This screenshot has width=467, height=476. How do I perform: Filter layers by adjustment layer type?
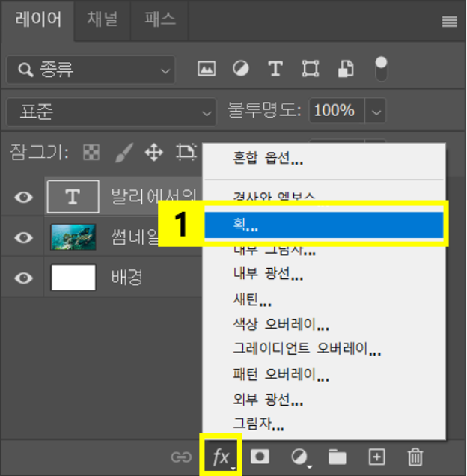[241, 68]
